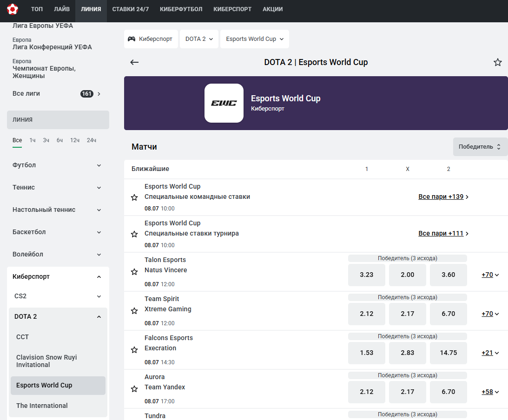Expand the Теннис sidebar category
Image resolution: width=508 pixels, height=420 pixels.
point(58,188)
